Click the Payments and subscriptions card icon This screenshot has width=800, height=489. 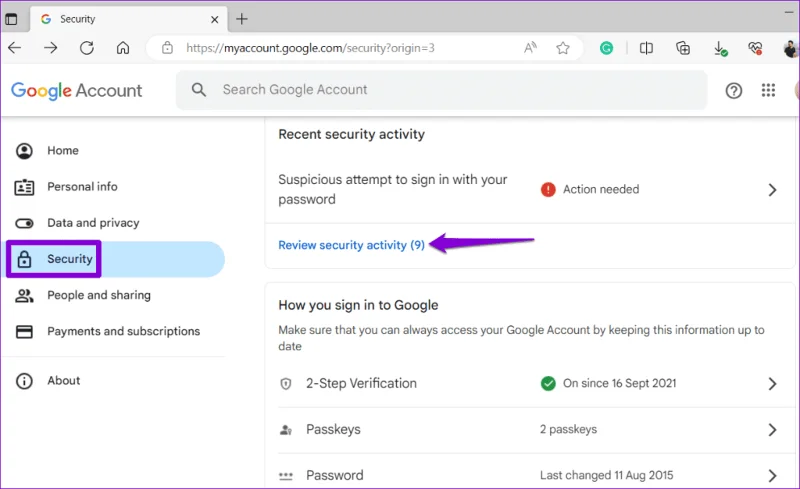point(24,332)
